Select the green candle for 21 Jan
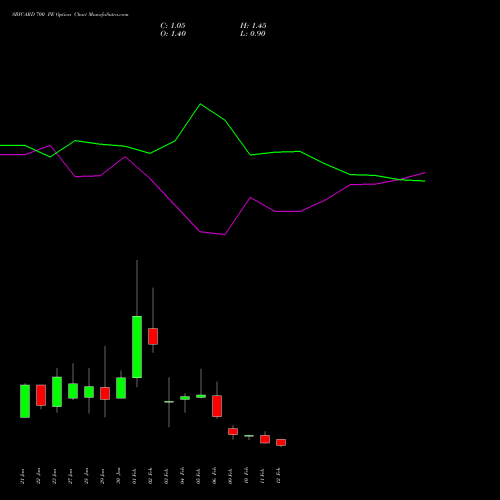500x500 pixels. click(x=25, y=401)
